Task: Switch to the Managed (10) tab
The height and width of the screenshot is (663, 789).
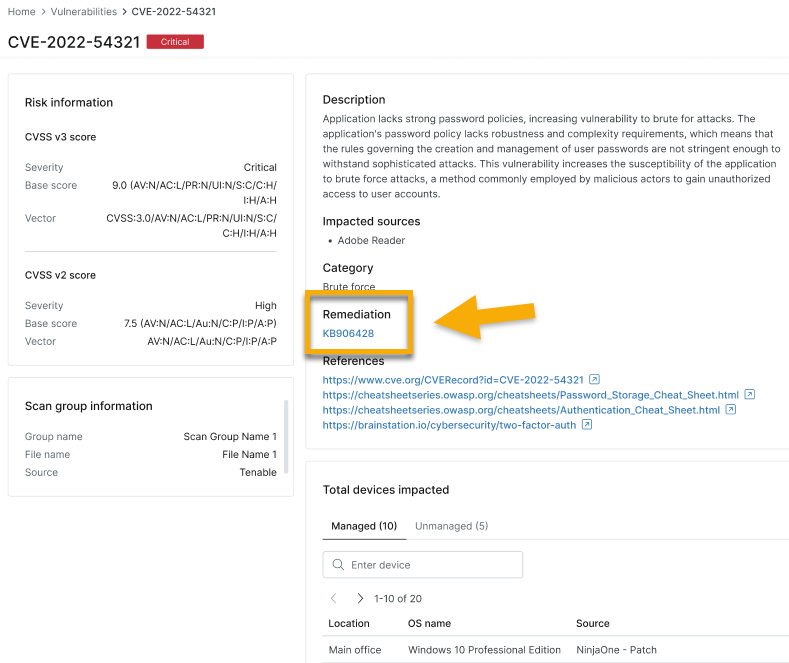Action: pyautogui.click(x=364, y=526)
